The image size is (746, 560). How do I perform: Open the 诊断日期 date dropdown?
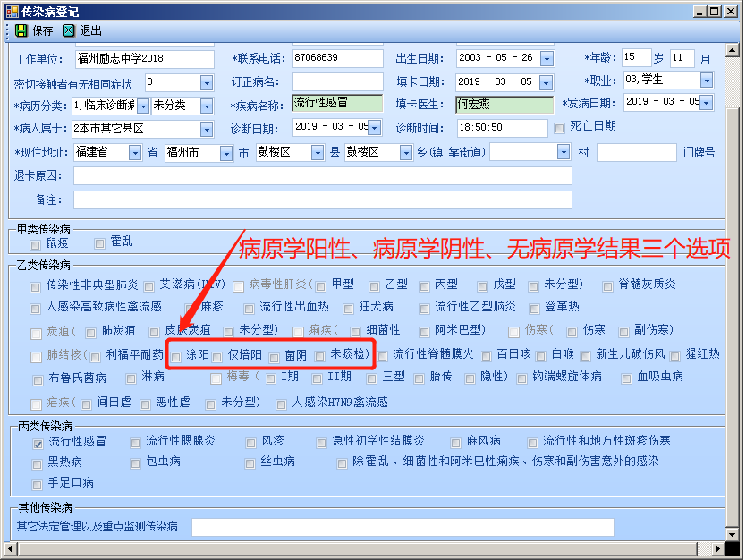(x=375, y=128)
